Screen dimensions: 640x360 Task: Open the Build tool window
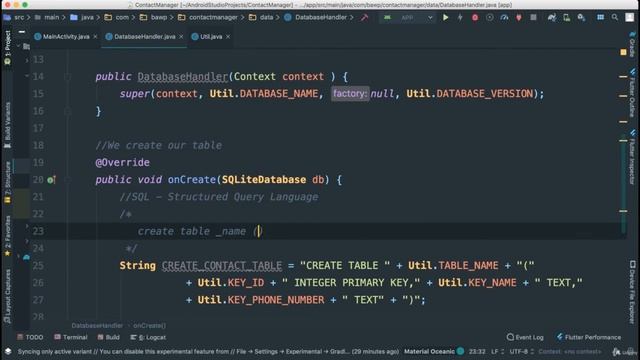[109, 337]
